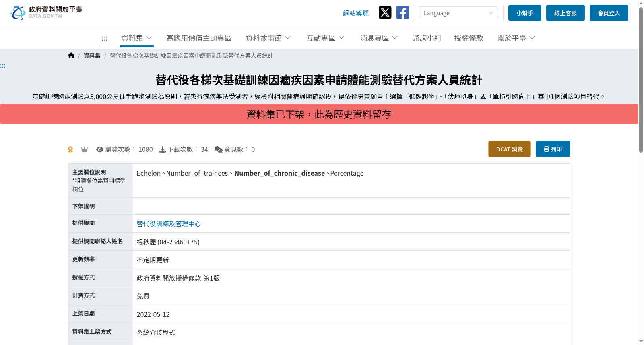This screenshot has height=345, width=644.
Task: Expand the 消息專區 menu
Action: click(x=379, y=38)
